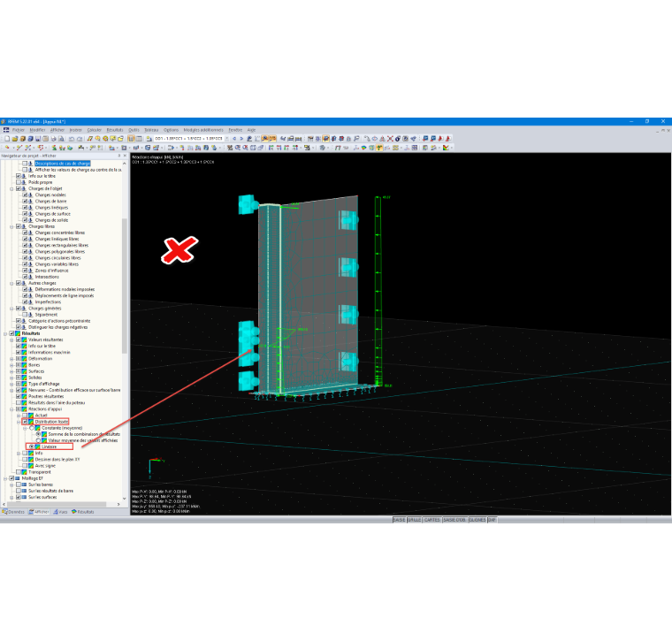
Task: Toggle Dessiner dans le plan XY checkbox
Action: tap(25, 460)
